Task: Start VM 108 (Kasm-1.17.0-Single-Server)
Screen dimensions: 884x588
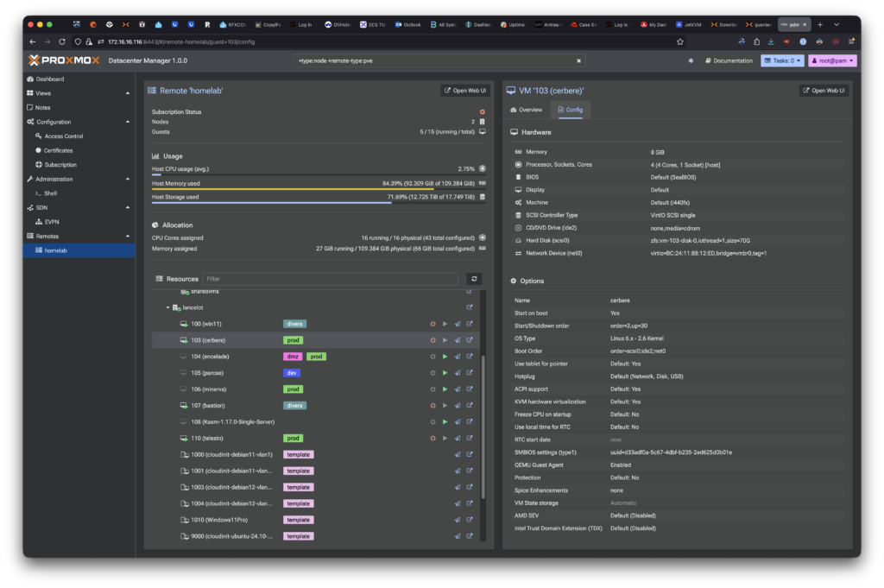Action: pos(445,421)
